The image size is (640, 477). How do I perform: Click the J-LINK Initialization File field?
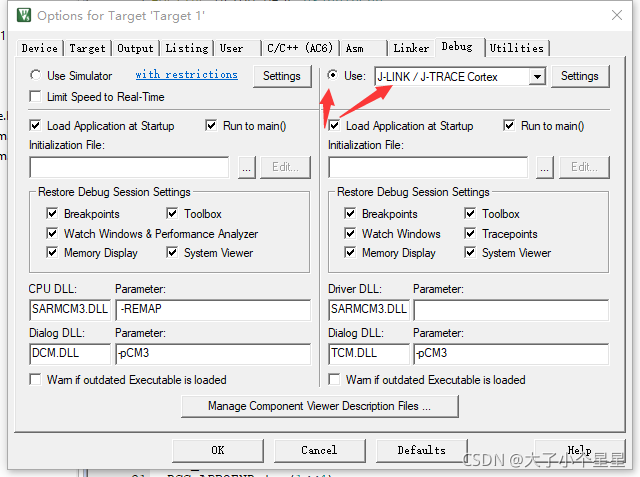point(428,167)
